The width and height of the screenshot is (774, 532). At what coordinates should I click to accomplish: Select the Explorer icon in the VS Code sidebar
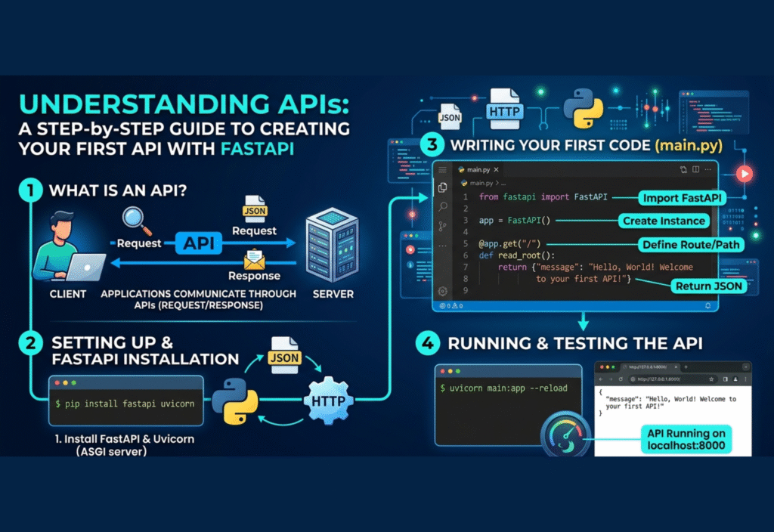[x=441, y=188]
